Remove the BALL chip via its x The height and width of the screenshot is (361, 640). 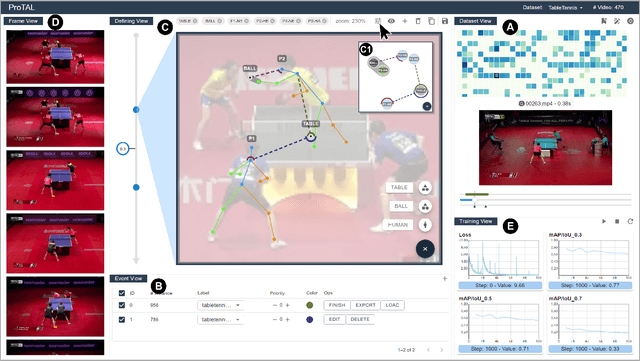tap(220, 21)
